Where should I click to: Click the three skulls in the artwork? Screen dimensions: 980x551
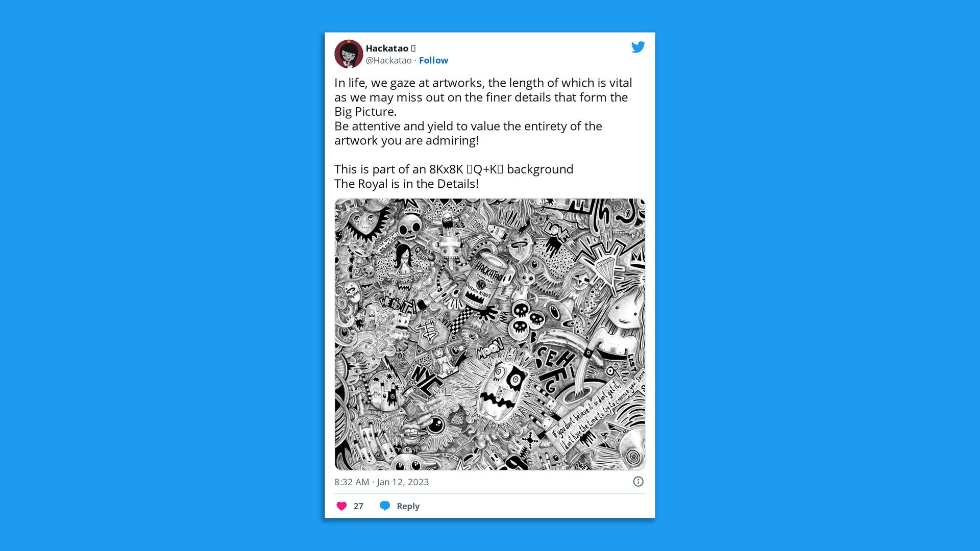pyautogui.click(x=527, y=318)
